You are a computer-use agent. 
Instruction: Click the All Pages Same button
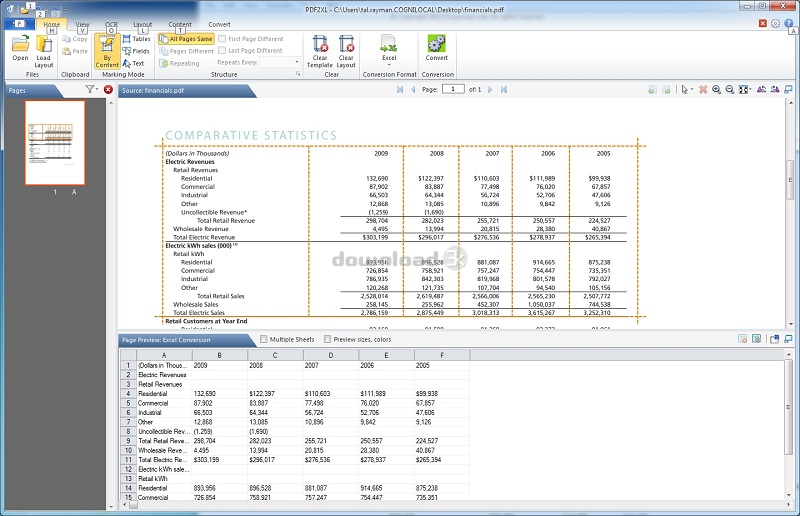[186, 39]
